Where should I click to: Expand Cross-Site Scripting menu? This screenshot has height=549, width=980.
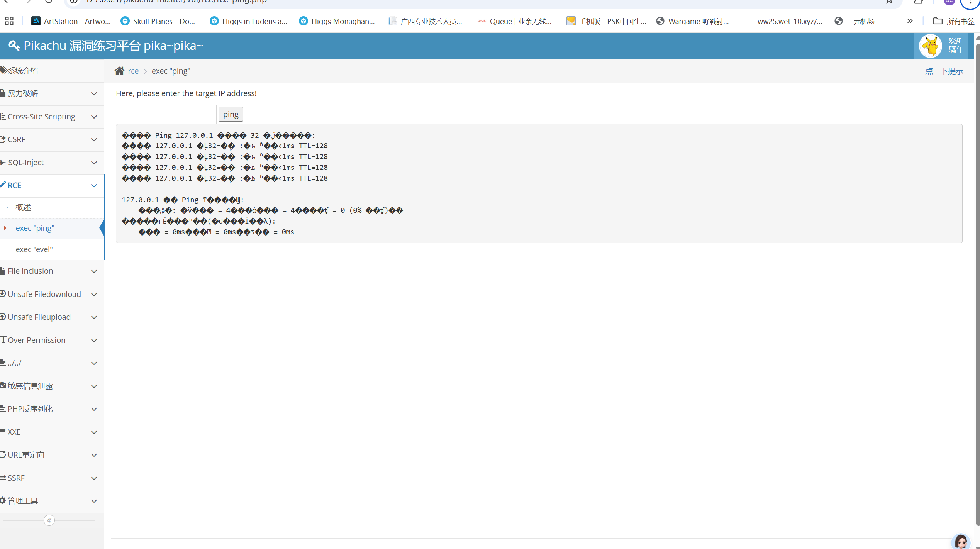(52, 117)
